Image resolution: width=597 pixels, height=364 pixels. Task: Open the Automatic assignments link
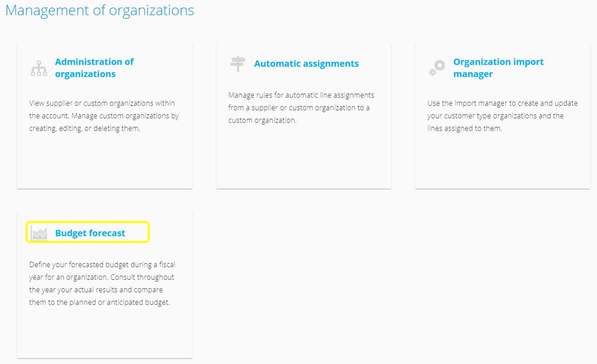tap(307, 64)
